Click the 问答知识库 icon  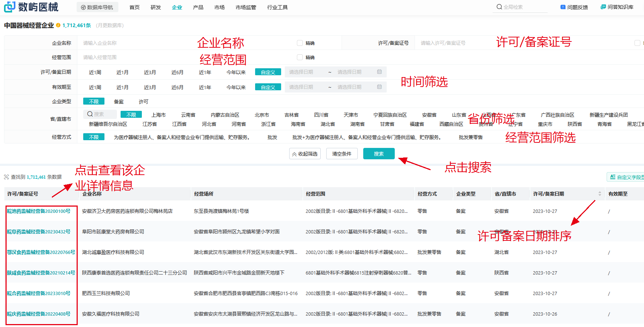click(603, 7)
